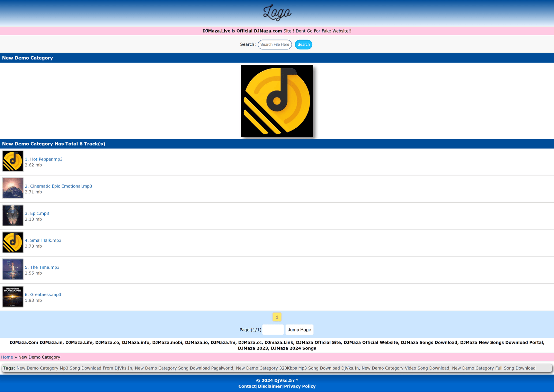Click the Small Talk track icon
This screenshot has width=554, height=392.
(13, 242)
